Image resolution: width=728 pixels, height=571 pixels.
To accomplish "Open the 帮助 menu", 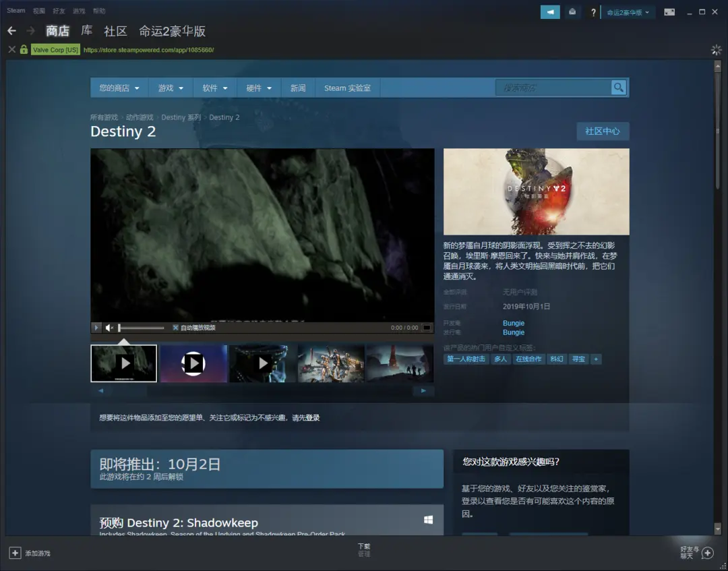I will point(99,11).
